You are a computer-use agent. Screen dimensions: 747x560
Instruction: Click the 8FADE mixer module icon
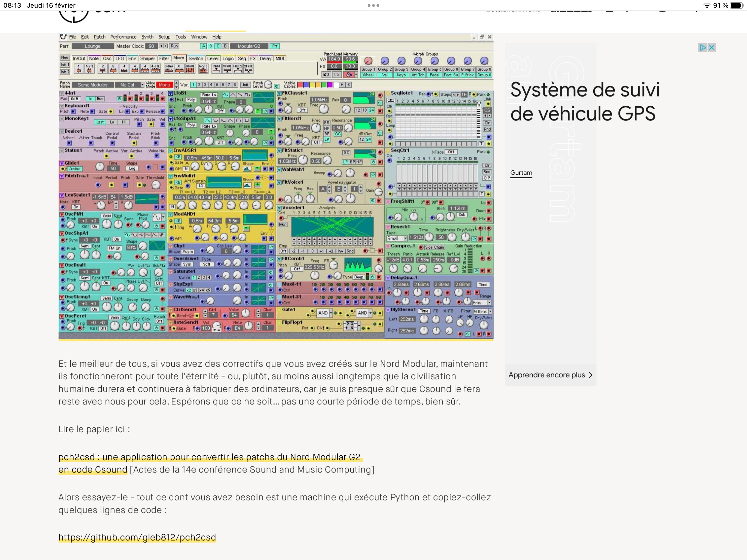(190, 69)
